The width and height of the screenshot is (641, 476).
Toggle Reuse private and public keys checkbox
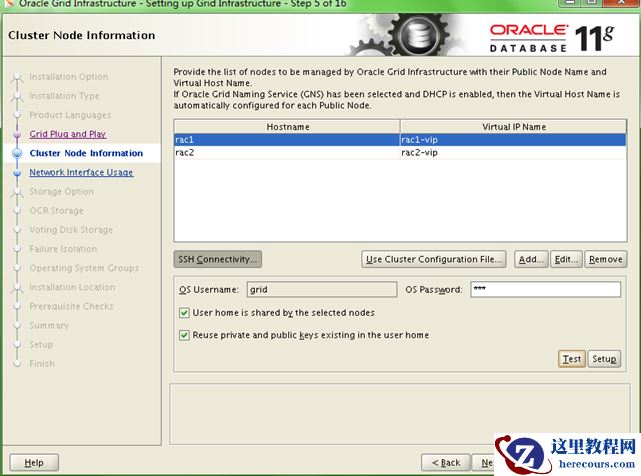[184, 335]
